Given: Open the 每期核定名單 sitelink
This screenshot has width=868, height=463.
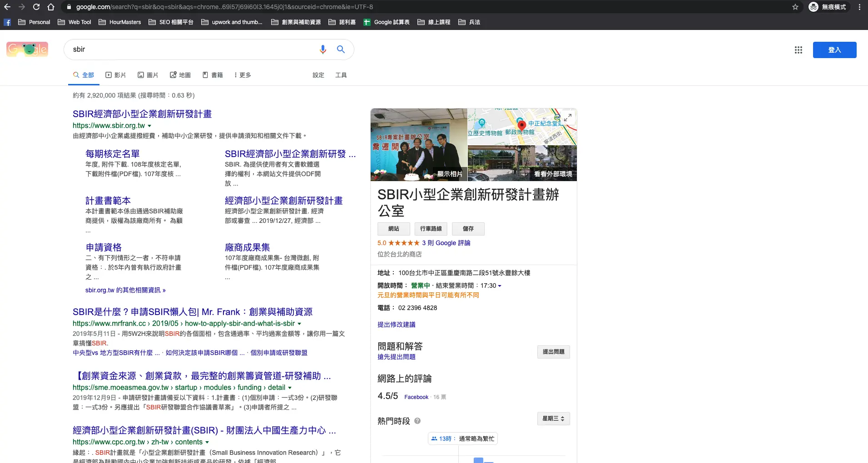Looking at the screenshot, I should coord(113,154).
